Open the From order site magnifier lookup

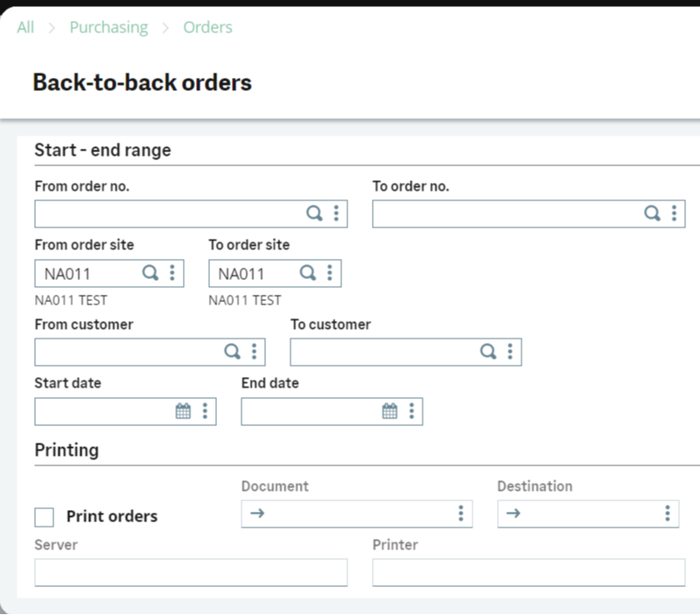(151, 272)
